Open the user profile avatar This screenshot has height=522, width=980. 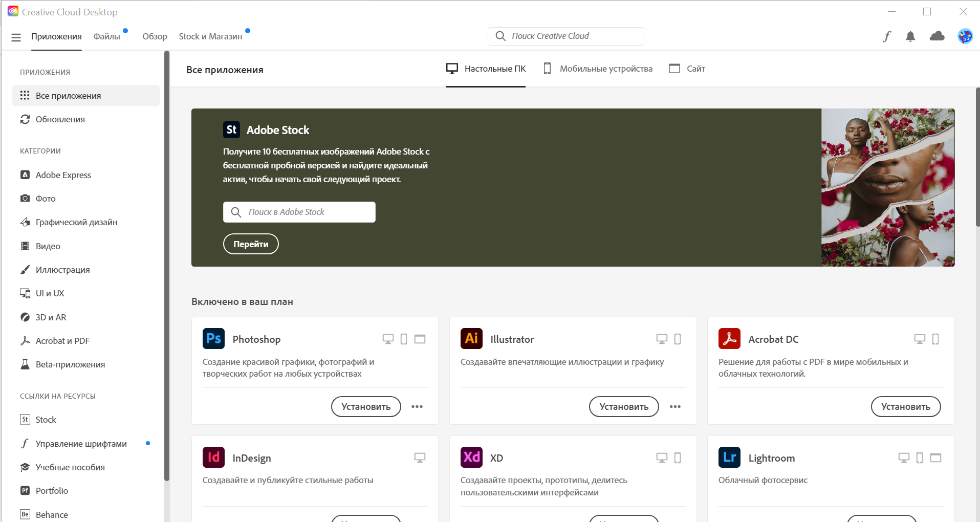click(x=965, y=36)
